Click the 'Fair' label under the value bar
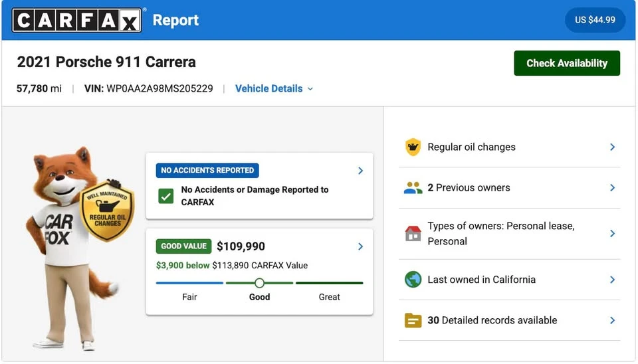Screen dimensions: 638x364 pos(189,297)
